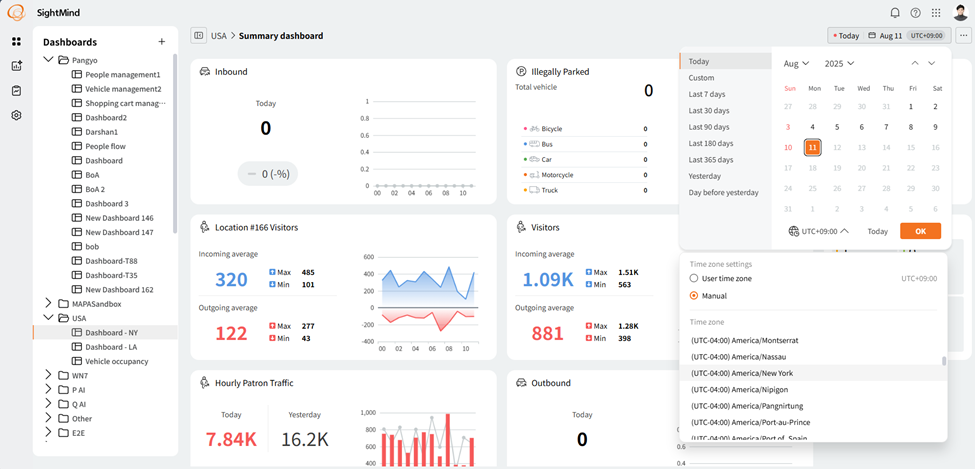The width and height of the screenshot is (975, 469).
Task: Open the apps grid icon in header
Action: click(x=936, y=13)
